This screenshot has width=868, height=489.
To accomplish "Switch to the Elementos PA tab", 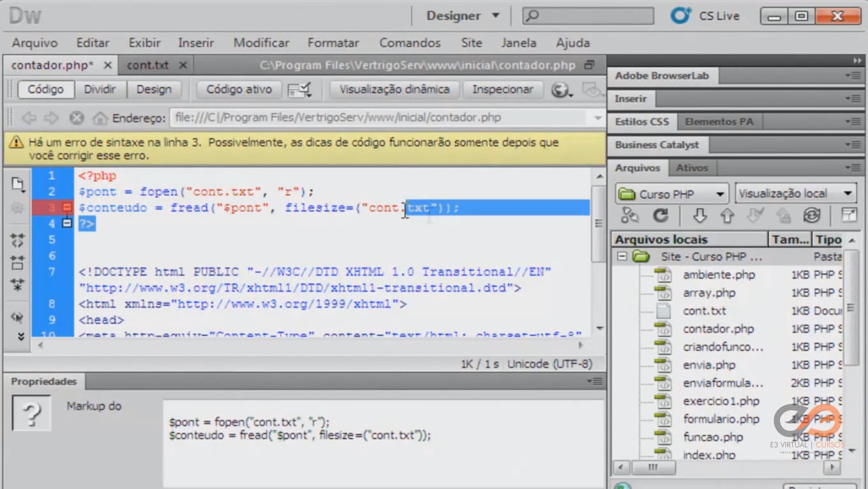I will click(719, 121).
